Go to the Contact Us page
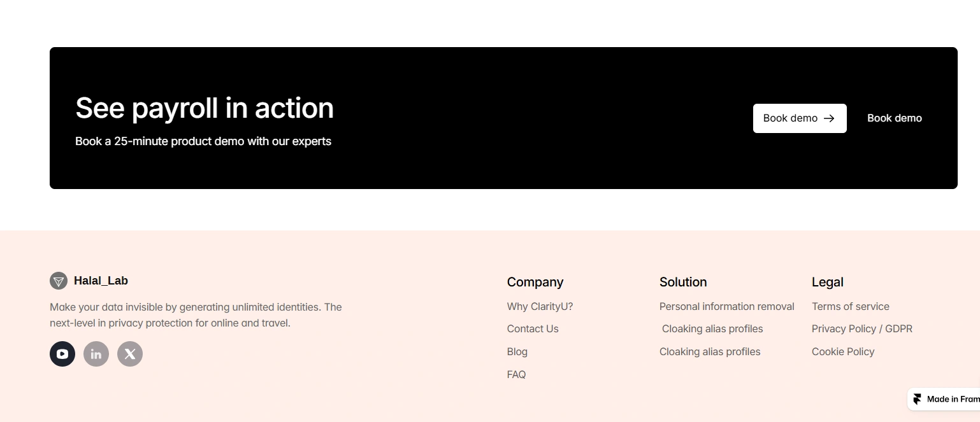This screenshot has height=422, width=980. tap(533, 329)
